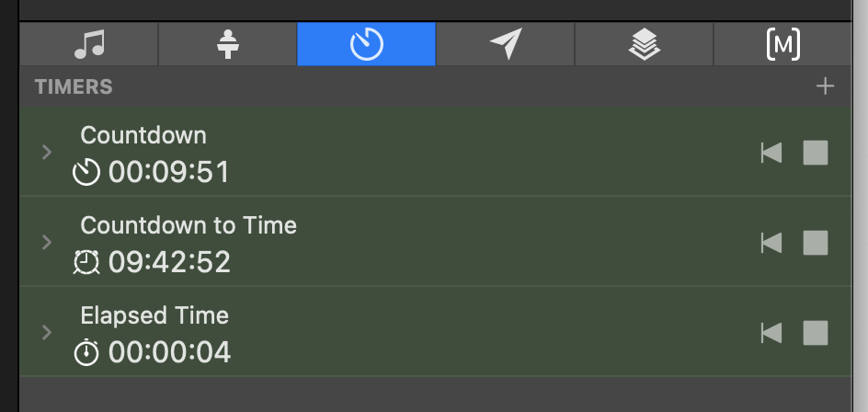The height and width of the screenshot is (412, 868).
Task: Click the 09:42:52 countdown-to-time value
Action: 169,262
